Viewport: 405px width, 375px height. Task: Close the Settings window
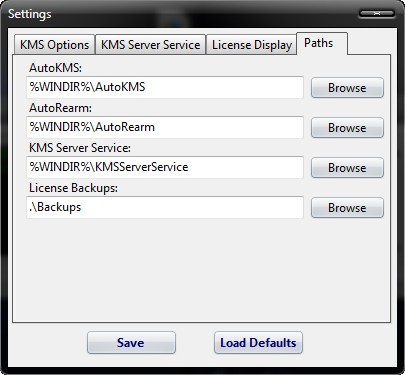[377, 13]
